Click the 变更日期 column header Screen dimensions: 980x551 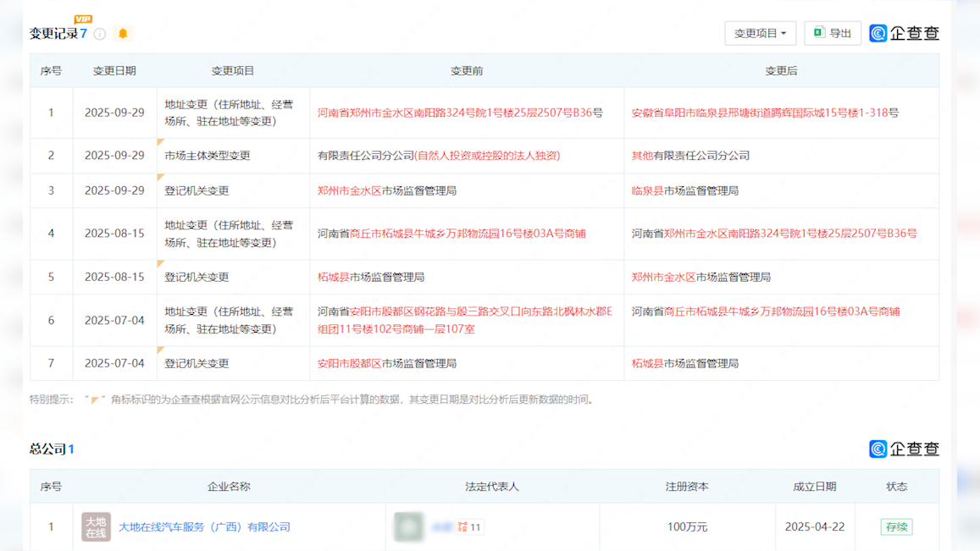(114, 71)
